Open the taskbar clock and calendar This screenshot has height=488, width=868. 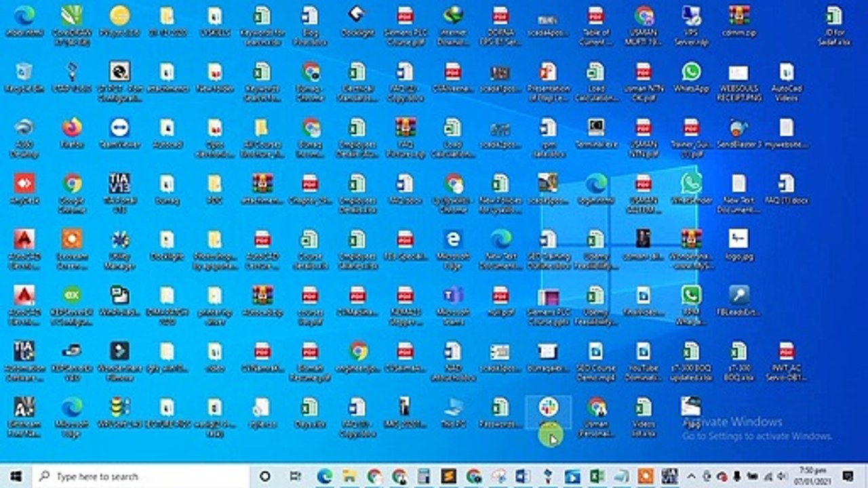coord(811,476)
